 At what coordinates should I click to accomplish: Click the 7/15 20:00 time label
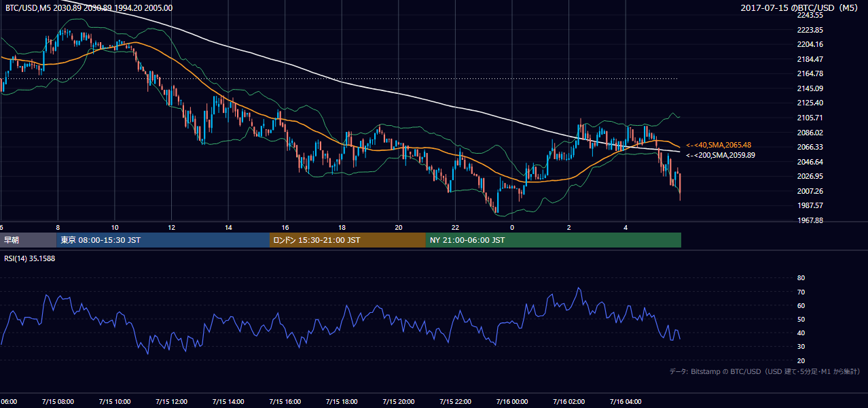(399, 401)
